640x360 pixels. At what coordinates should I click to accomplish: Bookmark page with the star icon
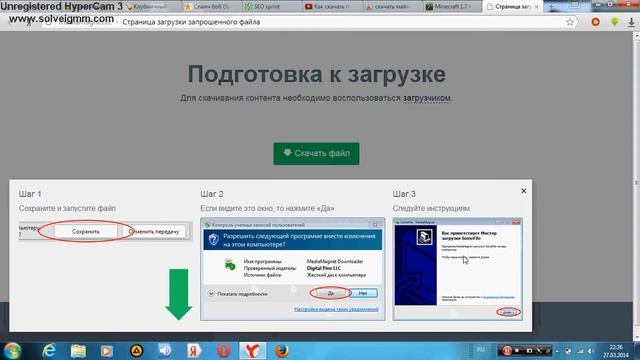[570, 22]
